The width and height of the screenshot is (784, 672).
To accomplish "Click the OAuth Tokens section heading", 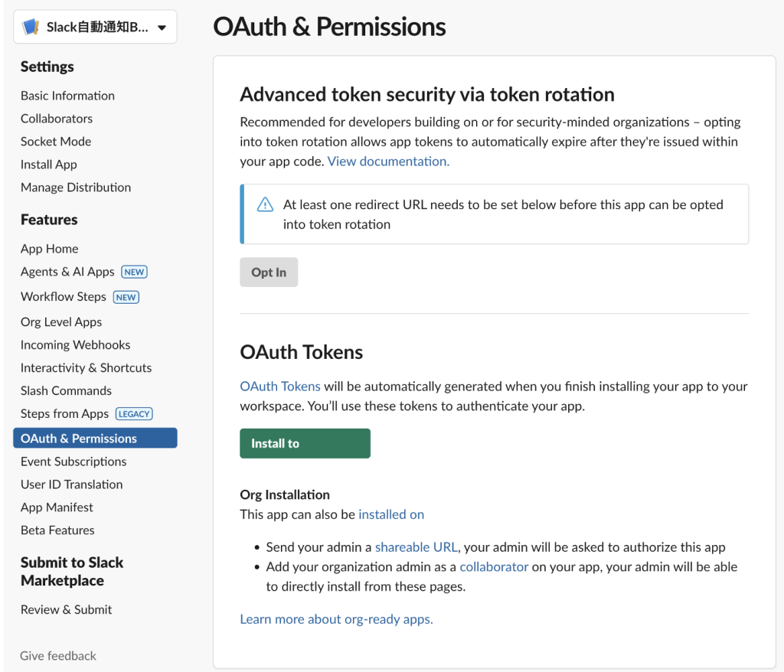I will point(302,353).
